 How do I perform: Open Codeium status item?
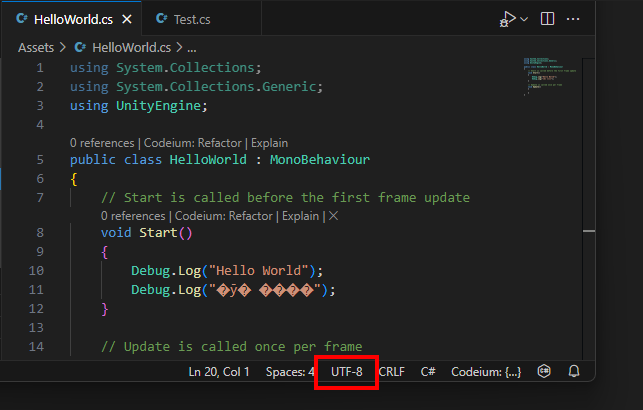[x=486, y=372]
